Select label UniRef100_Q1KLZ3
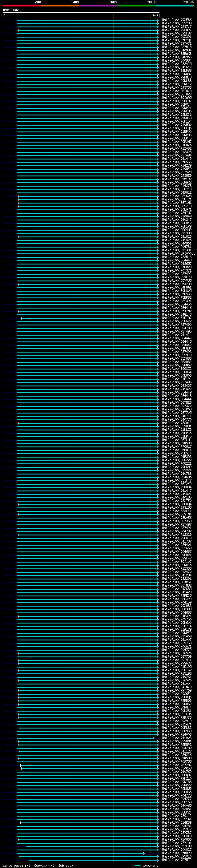Viewport: 197px width, 868px height. coord(177,430)
